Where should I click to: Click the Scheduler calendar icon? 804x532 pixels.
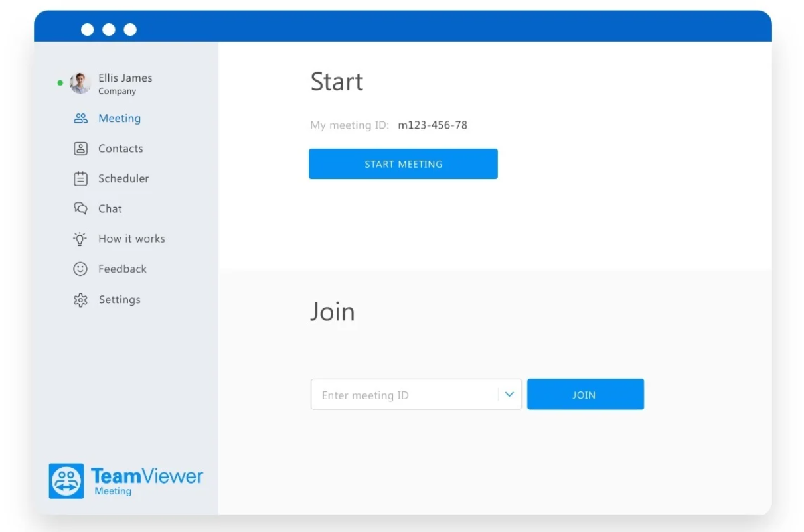tap(80, 178)
